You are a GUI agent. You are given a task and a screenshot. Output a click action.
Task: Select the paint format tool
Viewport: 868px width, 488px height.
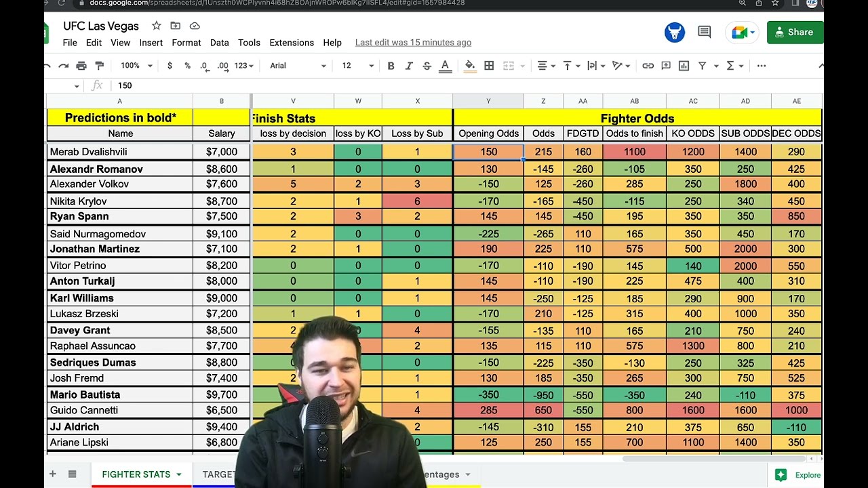tap(100, 66)
